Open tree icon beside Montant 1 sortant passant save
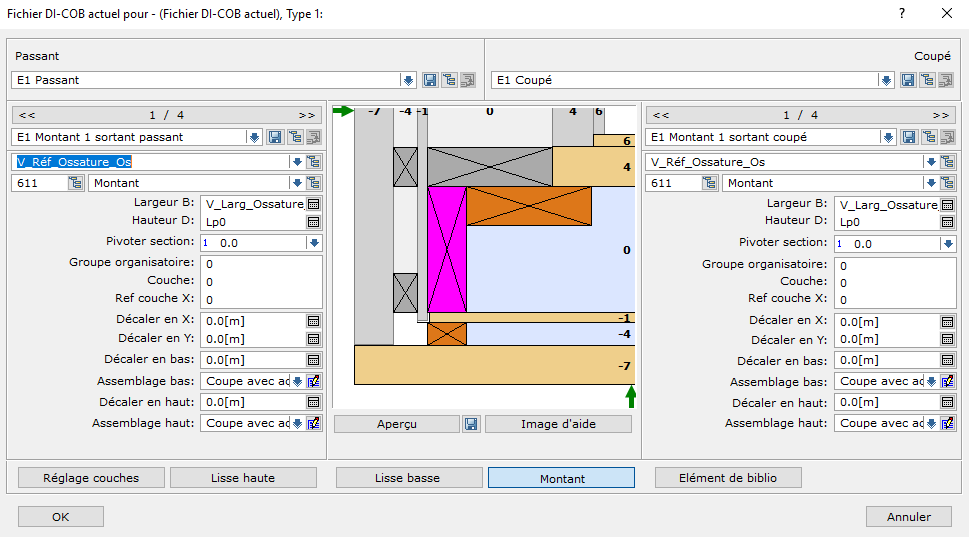The width and height of the screenshot is (969, 537). (x=295, y=137)
